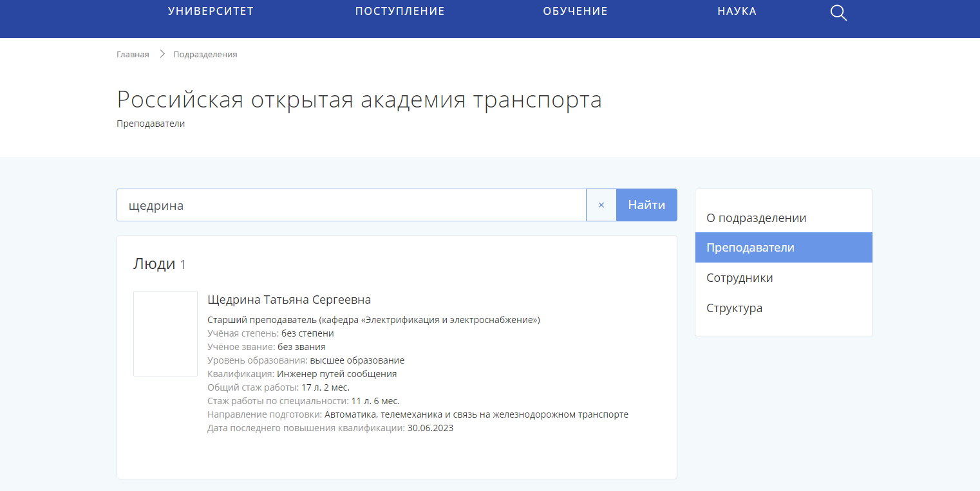Click the Старший преподаватель position line
Screen dimensions: 980x491
pyautogui.click(x=373, y=320)
